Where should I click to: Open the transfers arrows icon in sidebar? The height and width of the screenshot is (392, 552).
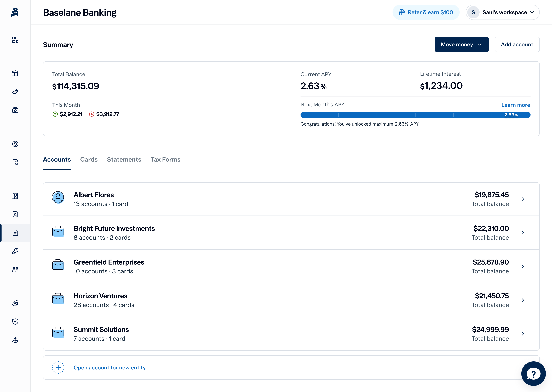[x=15, y=92]
